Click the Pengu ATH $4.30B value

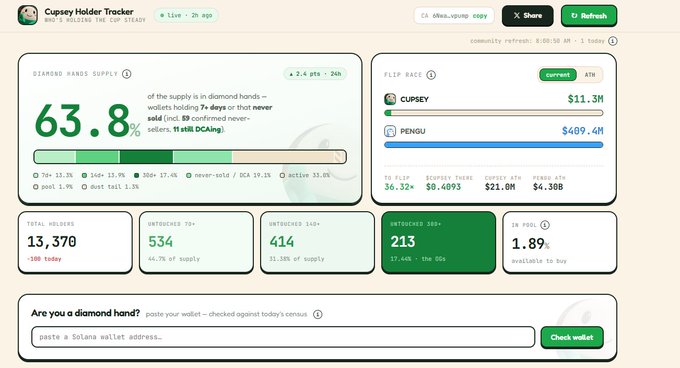click(548, 187)
